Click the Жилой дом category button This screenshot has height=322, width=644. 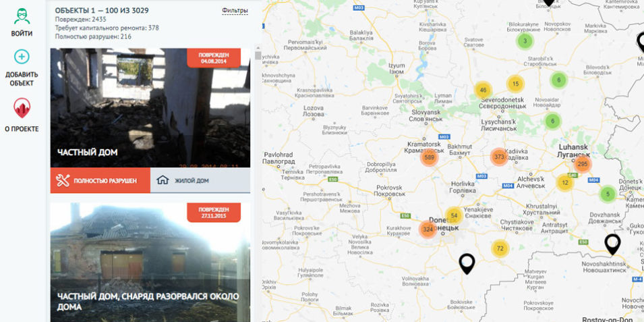200,180
